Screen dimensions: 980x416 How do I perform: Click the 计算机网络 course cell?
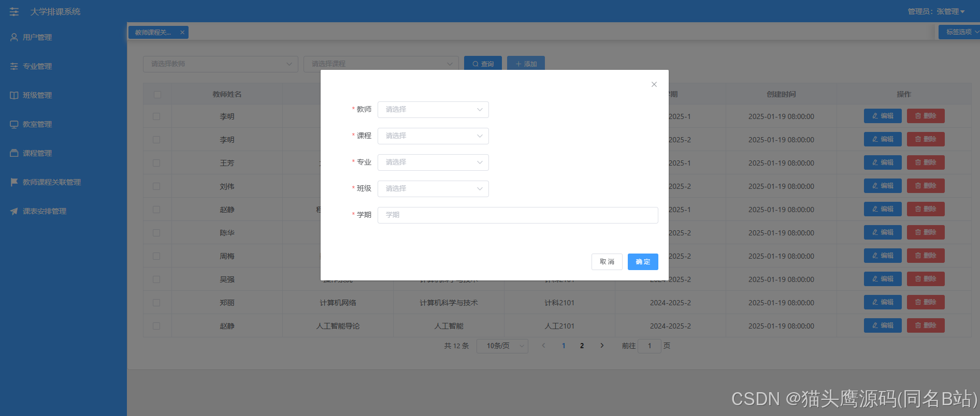tap(338, 303)
